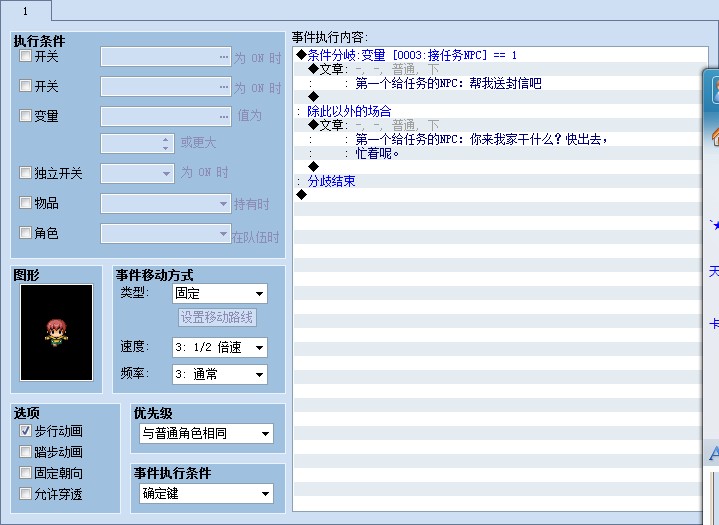The width and height of the screenshot is (719, 525).
Task: Open the 类型 dropdown showing 固定
Action: [220, 293]
